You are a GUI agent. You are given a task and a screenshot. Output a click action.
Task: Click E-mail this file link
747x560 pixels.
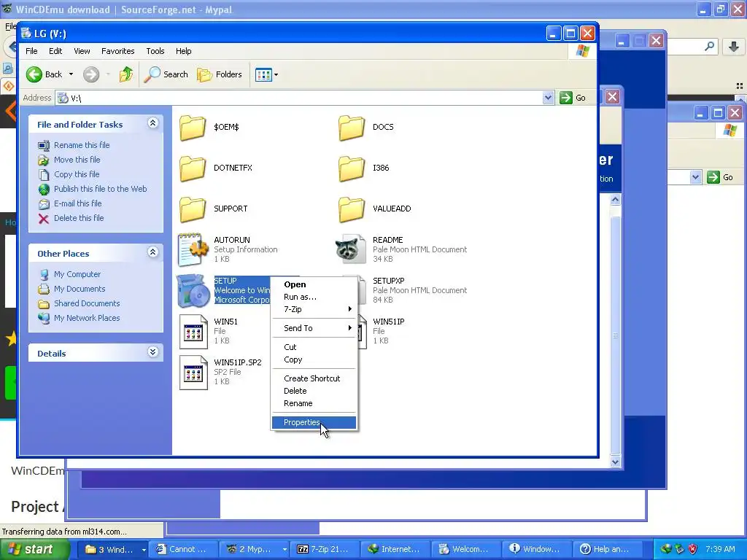point(77,203)
